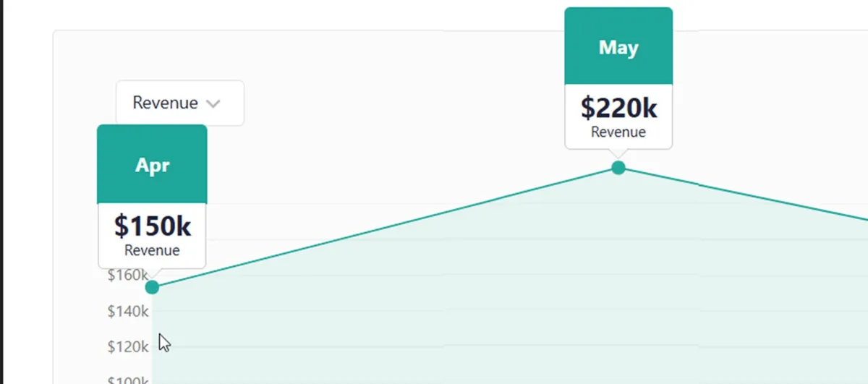Click the $100k y-axis label
The width and height of the screenshot is (868, 384).
point(128,380)
